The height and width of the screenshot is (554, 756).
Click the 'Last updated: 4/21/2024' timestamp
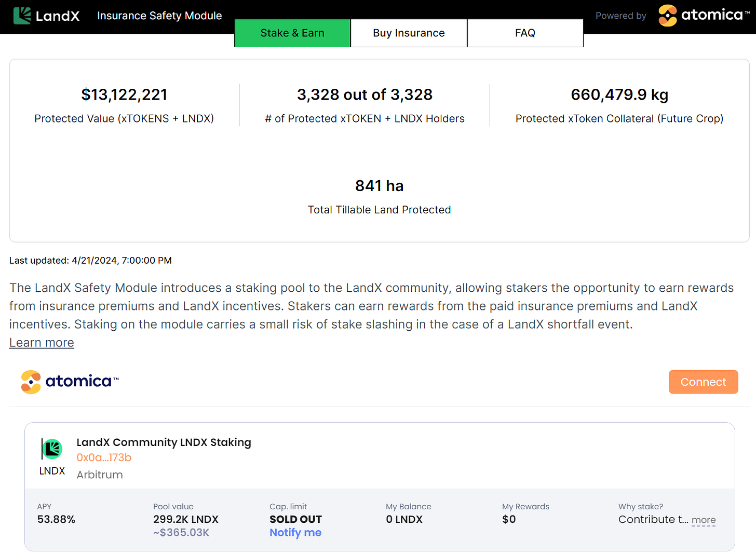point(90,260)
